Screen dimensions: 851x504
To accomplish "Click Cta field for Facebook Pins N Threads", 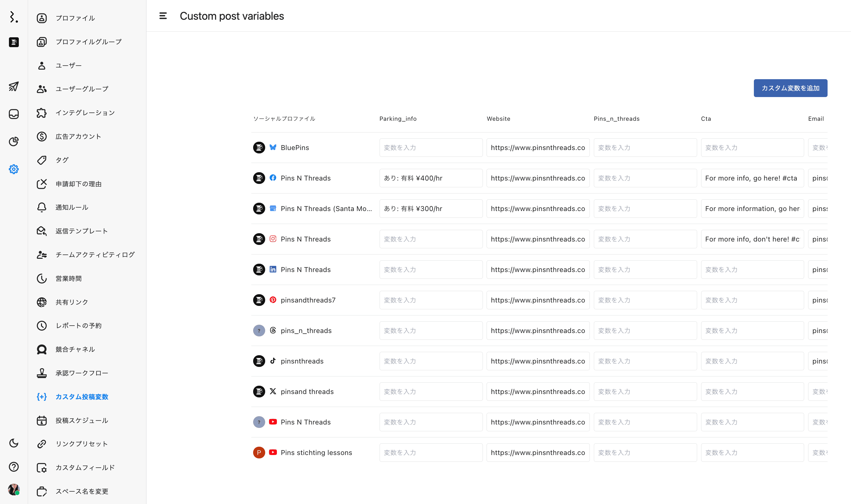I will pyautogui.click(x=752, y=178).
